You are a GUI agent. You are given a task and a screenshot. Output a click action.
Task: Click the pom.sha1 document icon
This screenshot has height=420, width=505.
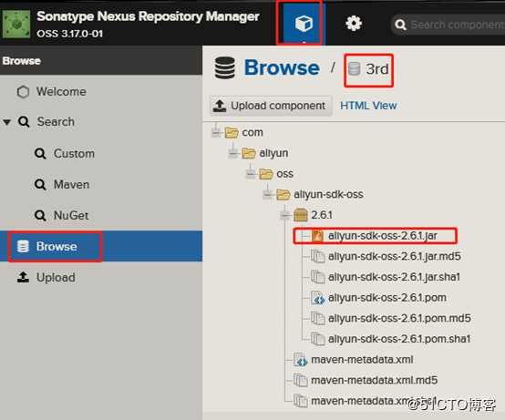pos(317,339)
